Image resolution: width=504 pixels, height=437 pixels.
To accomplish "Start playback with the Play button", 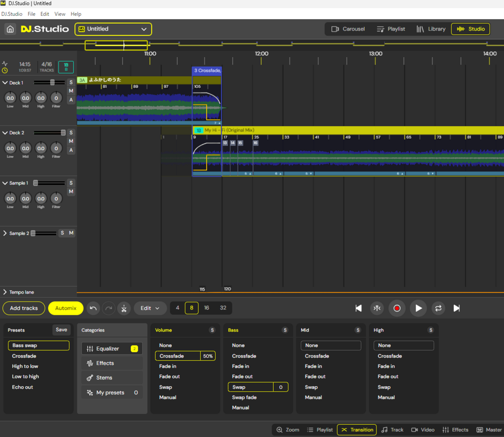I will (418, 308).
